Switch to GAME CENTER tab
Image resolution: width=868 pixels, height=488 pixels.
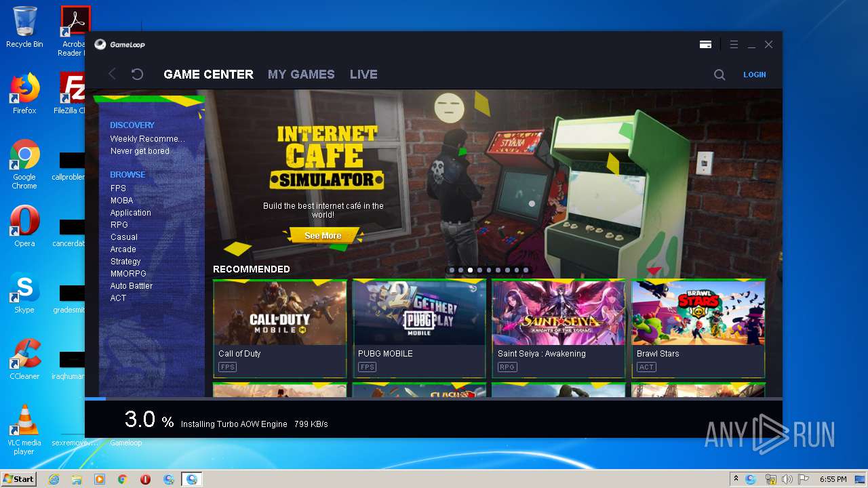coord(208,75)
